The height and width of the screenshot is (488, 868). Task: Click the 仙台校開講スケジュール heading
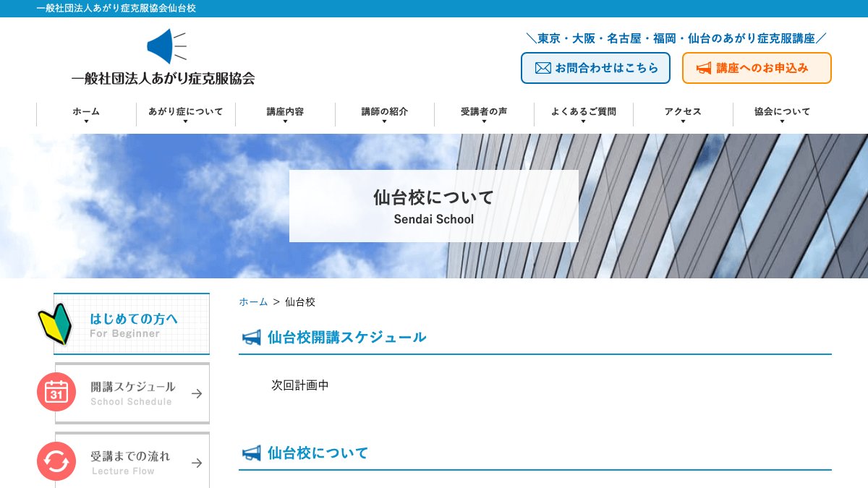pos(346,337)
